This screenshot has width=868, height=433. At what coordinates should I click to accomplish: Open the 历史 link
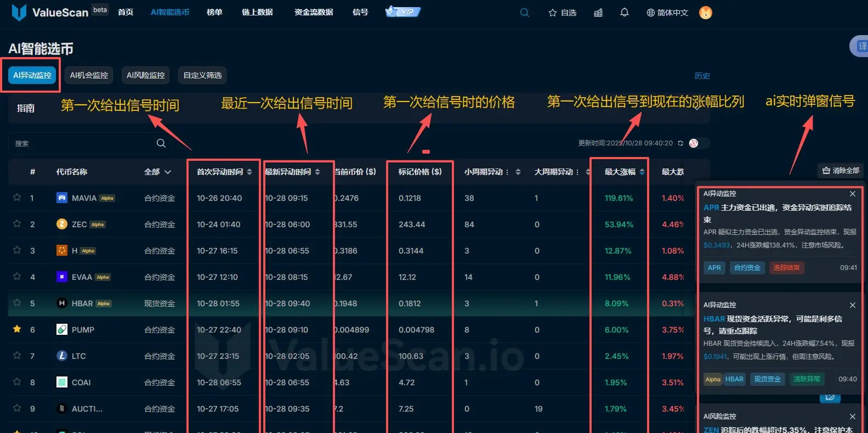pos(702,76)
